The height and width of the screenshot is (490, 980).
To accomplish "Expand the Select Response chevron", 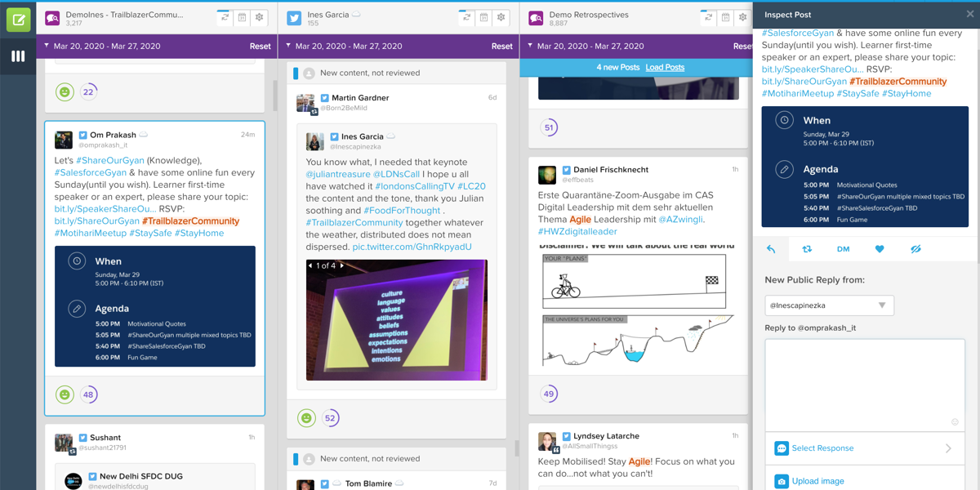I will point(948,448).
